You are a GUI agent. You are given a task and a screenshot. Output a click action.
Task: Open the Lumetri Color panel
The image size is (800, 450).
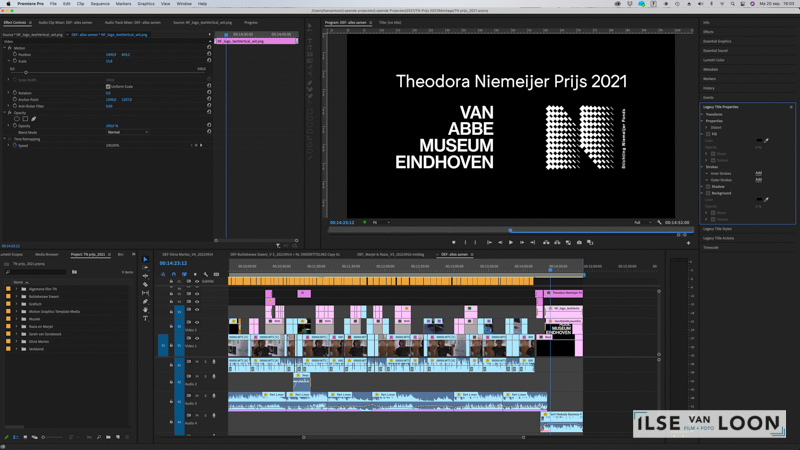pyautogui.click(x=714, y=60)
